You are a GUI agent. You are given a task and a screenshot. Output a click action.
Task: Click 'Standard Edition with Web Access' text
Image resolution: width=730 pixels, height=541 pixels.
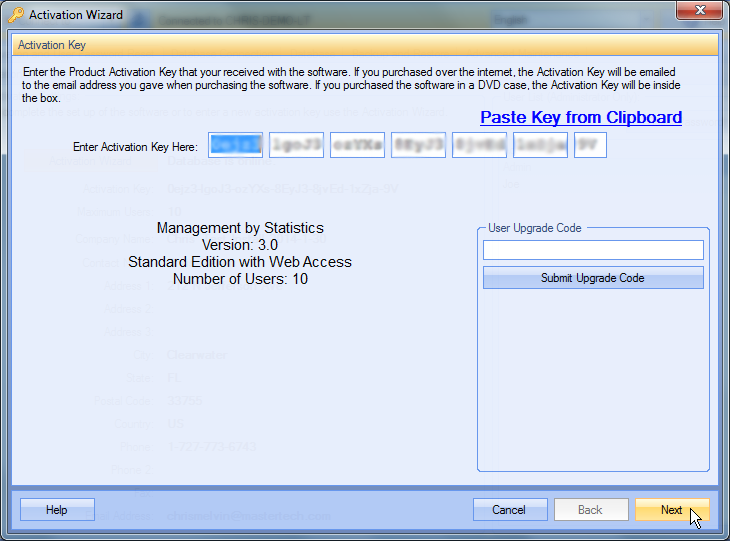coord(240,262)
